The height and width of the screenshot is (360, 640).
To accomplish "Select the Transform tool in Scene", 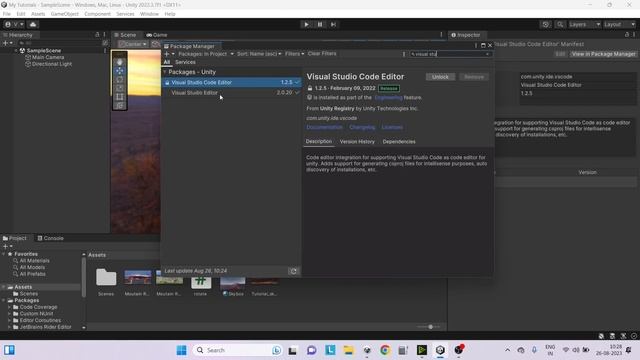I will [120, 105].
